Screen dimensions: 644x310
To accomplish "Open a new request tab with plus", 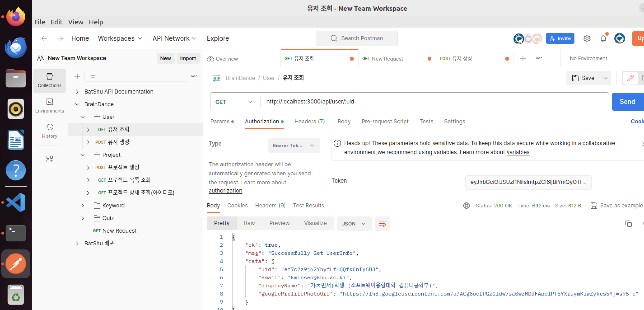I will tap(523, 59).
